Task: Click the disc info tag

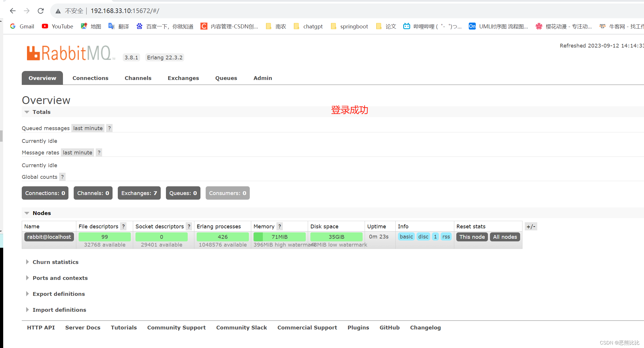Action: coord(423,236)
